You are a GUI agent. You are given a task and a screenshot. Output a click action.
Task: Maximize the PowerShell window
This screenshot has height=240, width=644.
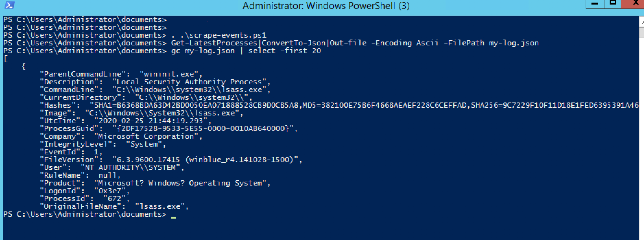coord(613,4)
